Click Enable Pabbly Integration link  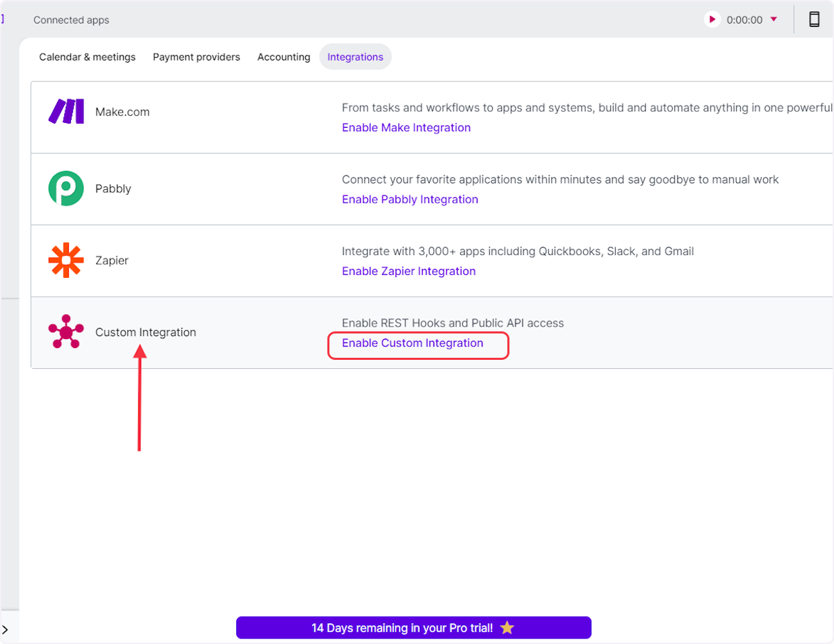pyautogui.click(x=410, y=199)
